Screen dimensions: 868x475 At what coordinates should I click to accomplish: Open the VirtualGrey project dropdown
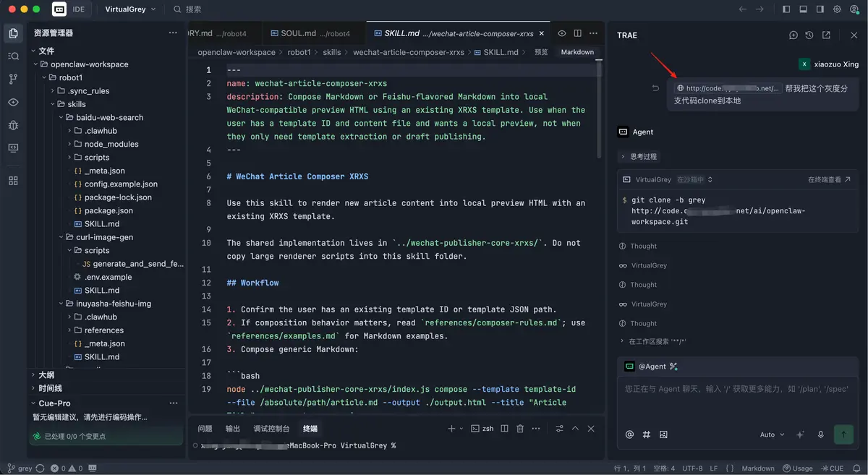tap(130, 9)
